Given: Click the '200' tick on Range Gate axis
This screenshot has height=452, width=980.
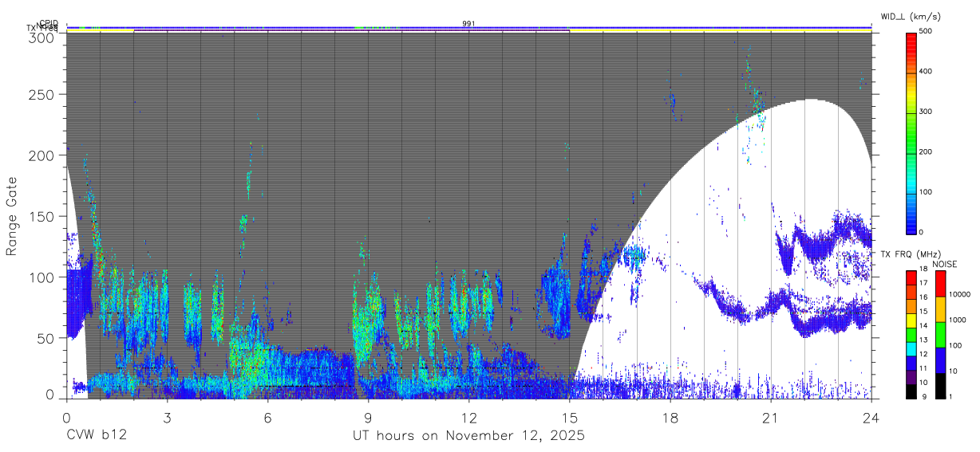Looking at the screenshot, I should coord(42,155).
